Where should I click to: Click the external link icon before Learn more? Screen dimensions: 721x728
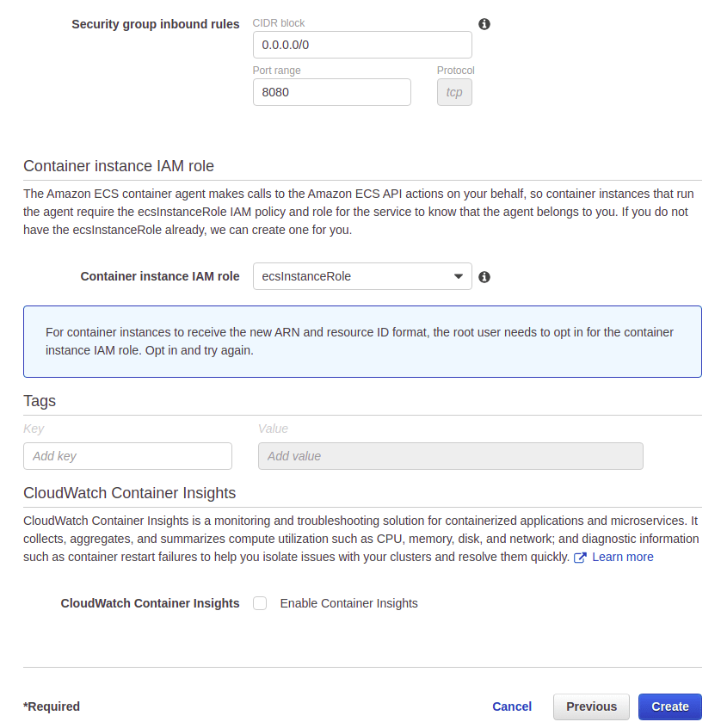580,558
